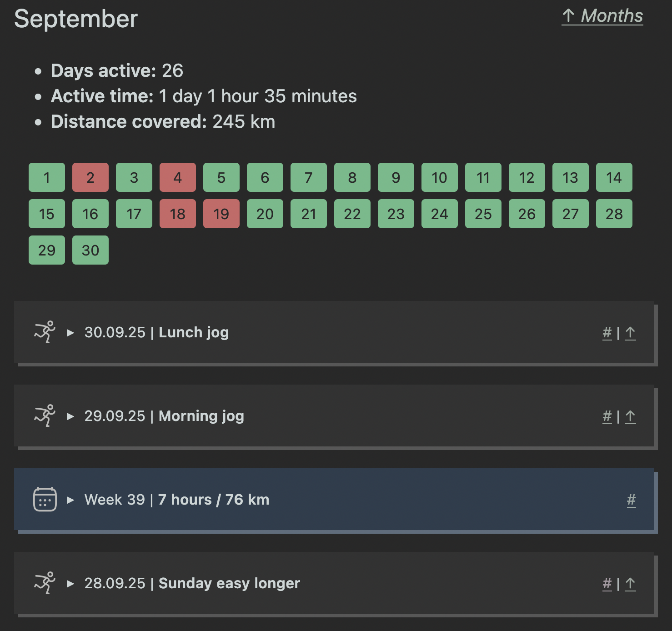
Task: Open the hash permalink for Sunday easy longer
Action: 607,584
